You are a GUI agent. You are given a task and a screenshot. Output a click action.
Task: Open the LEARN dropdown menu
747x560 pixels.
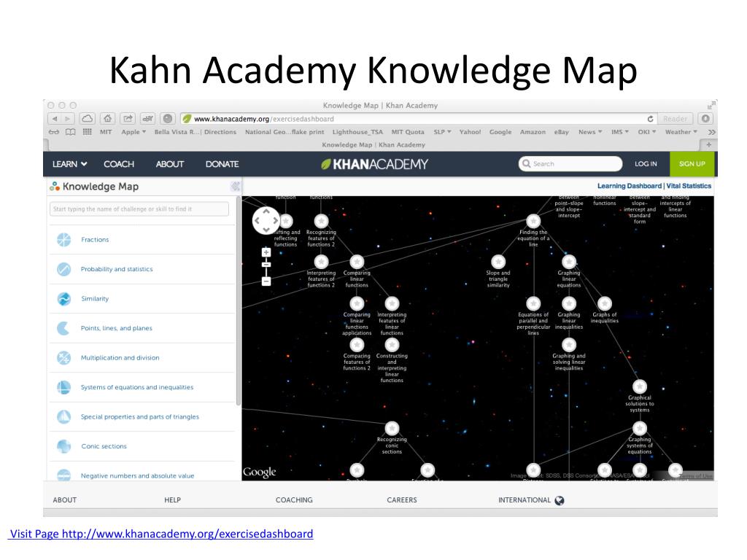pyautogui.click(x=70, y=164)
